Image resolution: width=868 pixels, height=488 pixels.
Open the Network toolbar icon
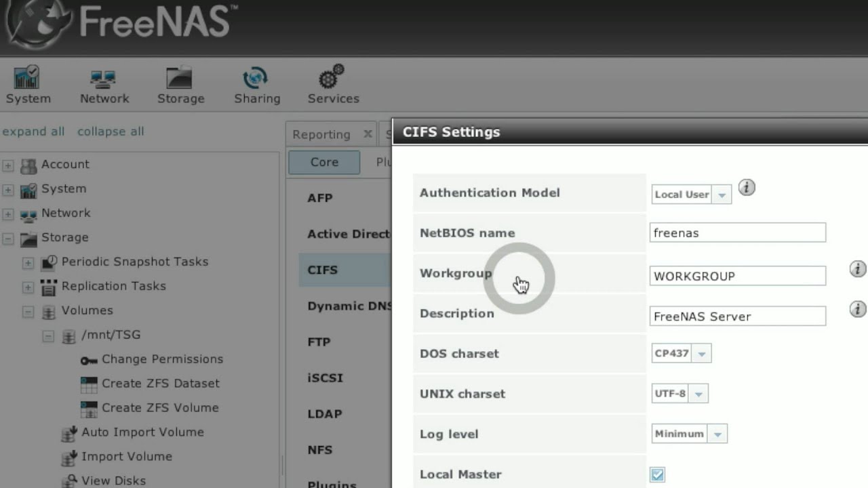(103, 79)
